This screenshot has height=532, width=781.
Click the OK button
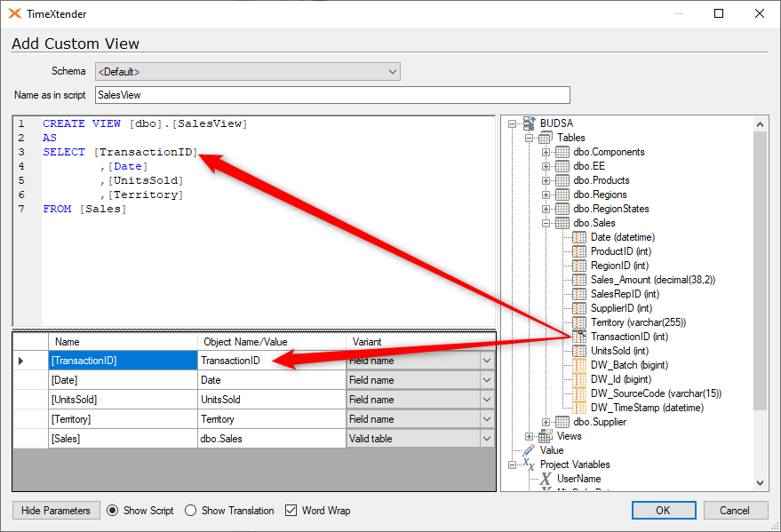664,510
